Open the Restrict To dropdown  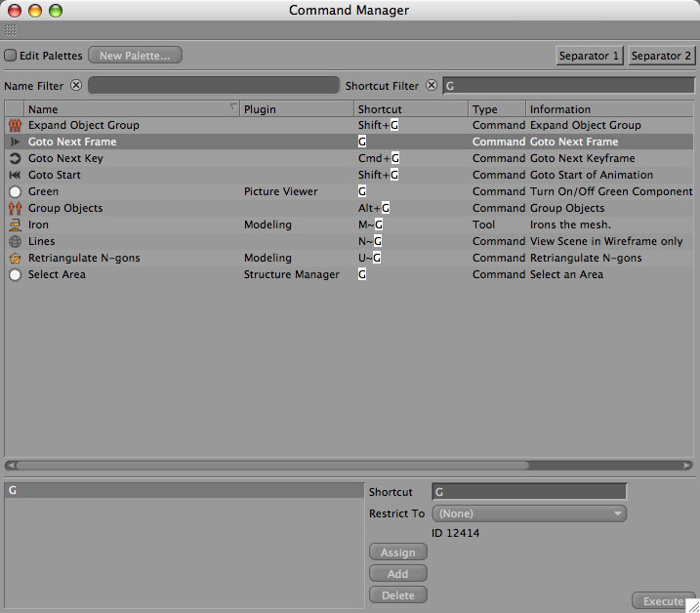(528, 513)
